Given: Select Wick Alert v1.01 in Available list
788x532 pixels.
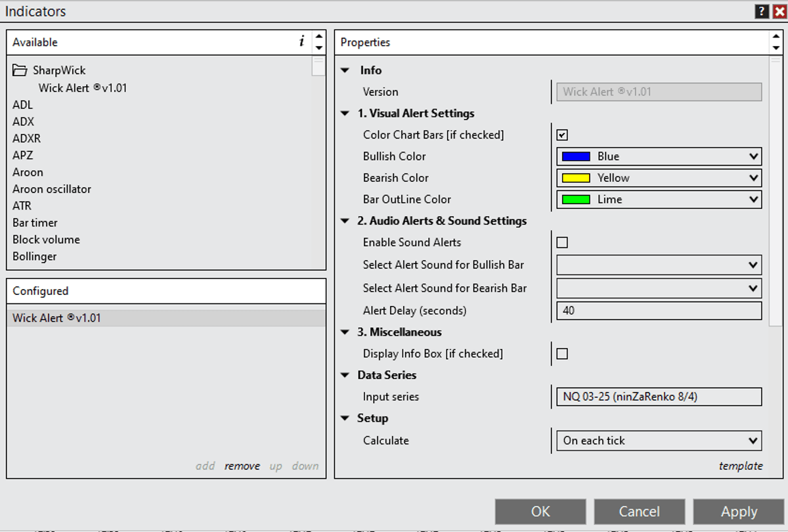Looking at the screenshot, I should [83, 87].
